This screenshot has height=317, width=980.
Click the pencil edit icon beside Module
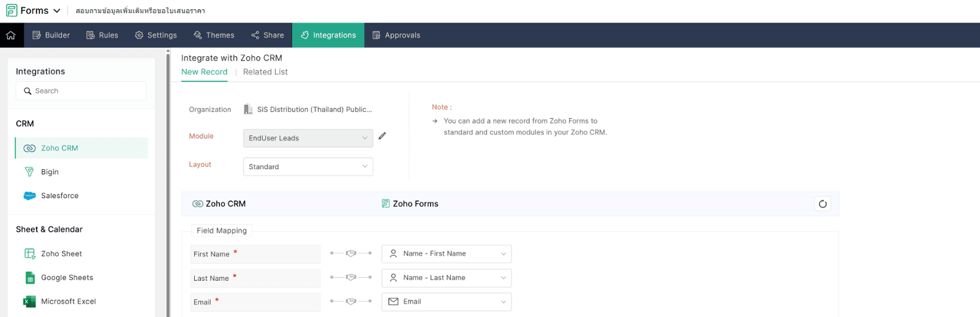382,136
